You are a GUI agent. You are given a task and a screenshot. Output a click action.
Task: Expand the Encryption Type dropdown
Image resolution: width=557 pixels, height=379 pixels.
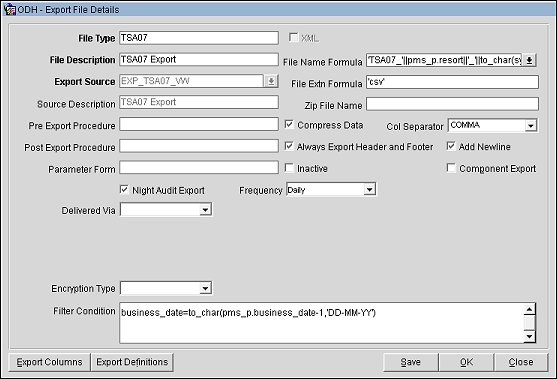[x=205, y=288]
